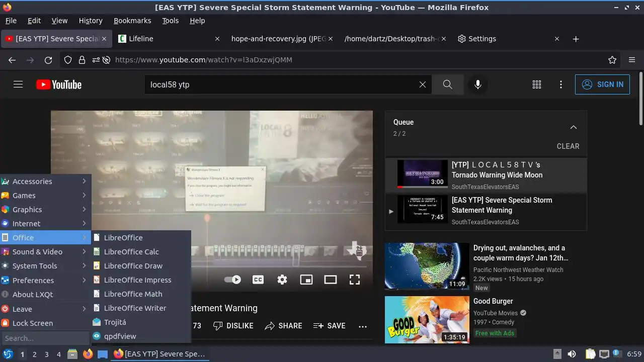This screenshot has width=644, height=362.
Task: Expand the Accessories submenu
Action: tap(45, 181)
